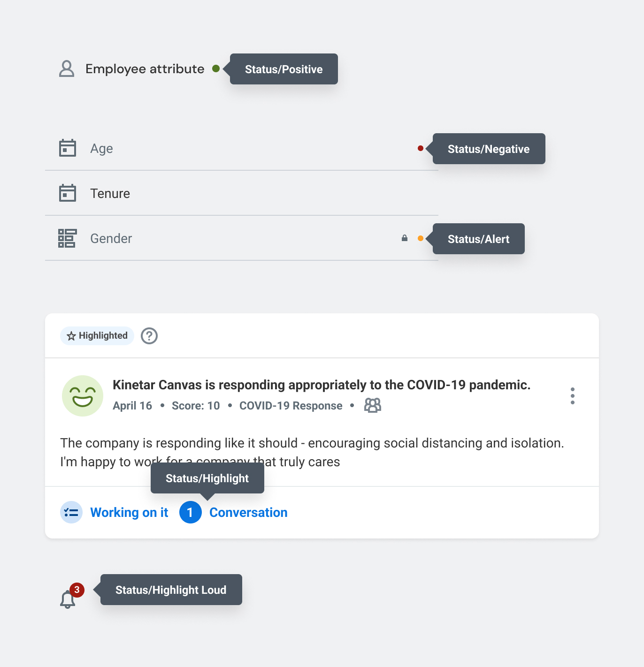644x667 pixels.
Task: Click the red notification badge showing 3
Action: click(77, 590)
